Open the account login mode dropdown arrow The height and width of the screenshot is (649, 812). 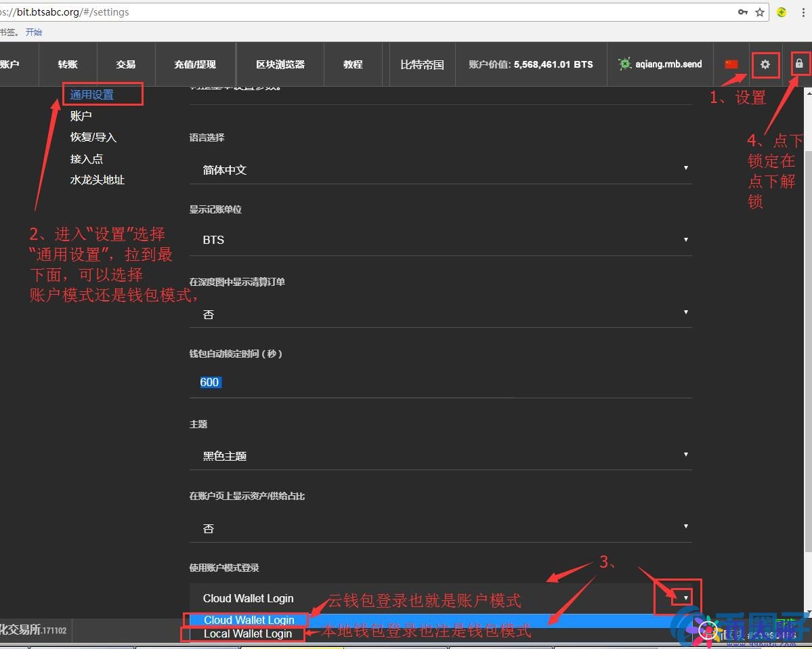click(686, 596)
